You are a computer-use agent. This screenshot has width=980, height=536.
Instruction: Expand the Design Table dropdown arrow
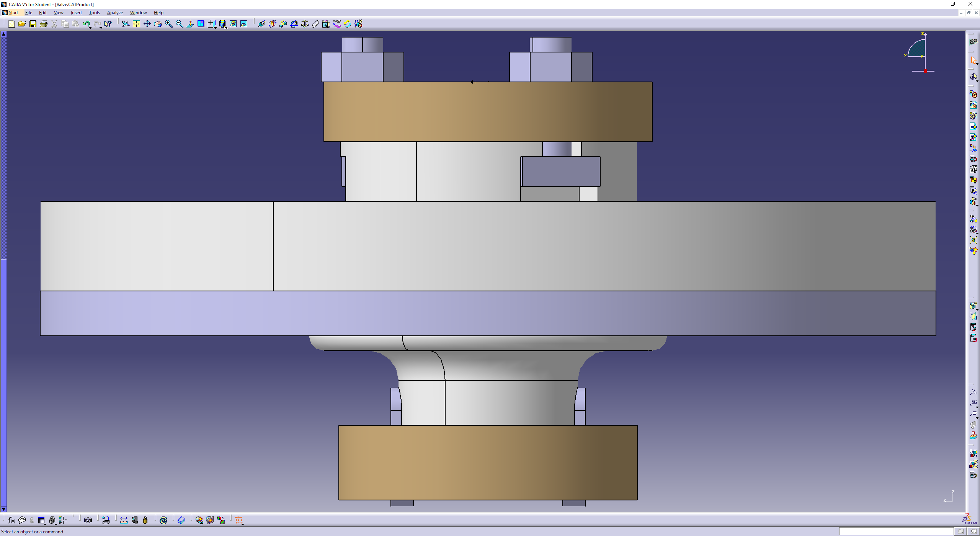tap(45, 524)
